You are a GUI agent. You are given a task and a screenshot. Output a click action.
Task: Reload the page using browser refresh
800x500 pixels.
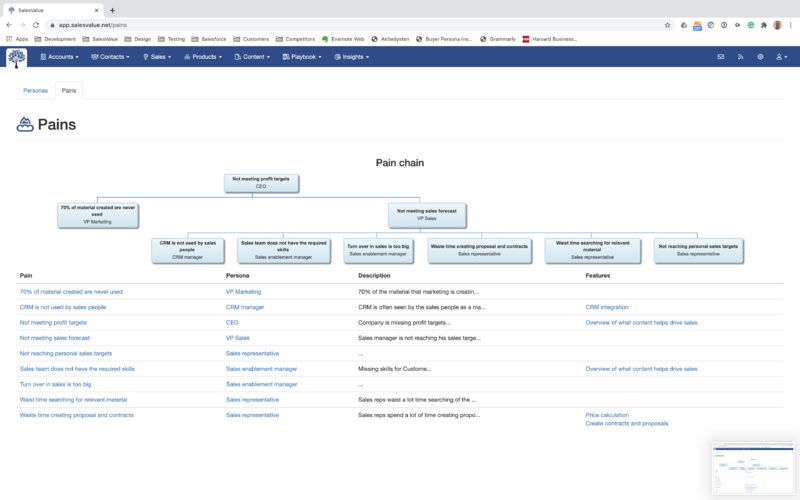(37, 24)
